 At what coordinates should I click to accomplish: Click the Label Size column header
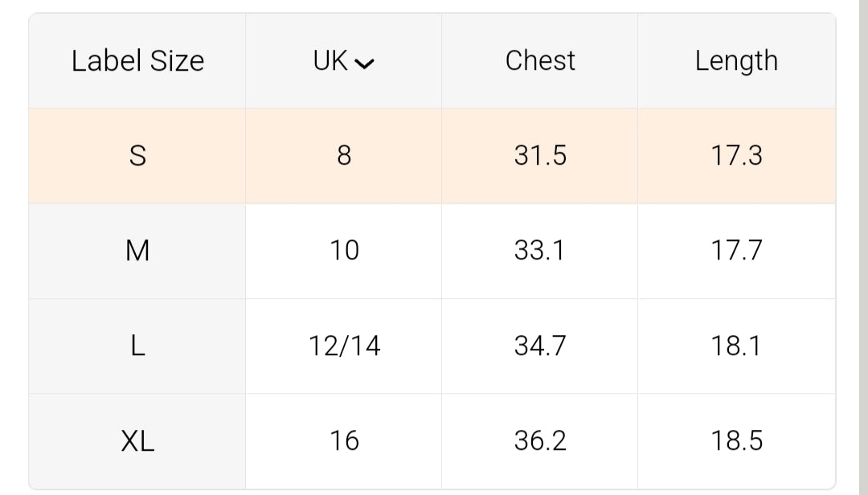tap(137, 61)
